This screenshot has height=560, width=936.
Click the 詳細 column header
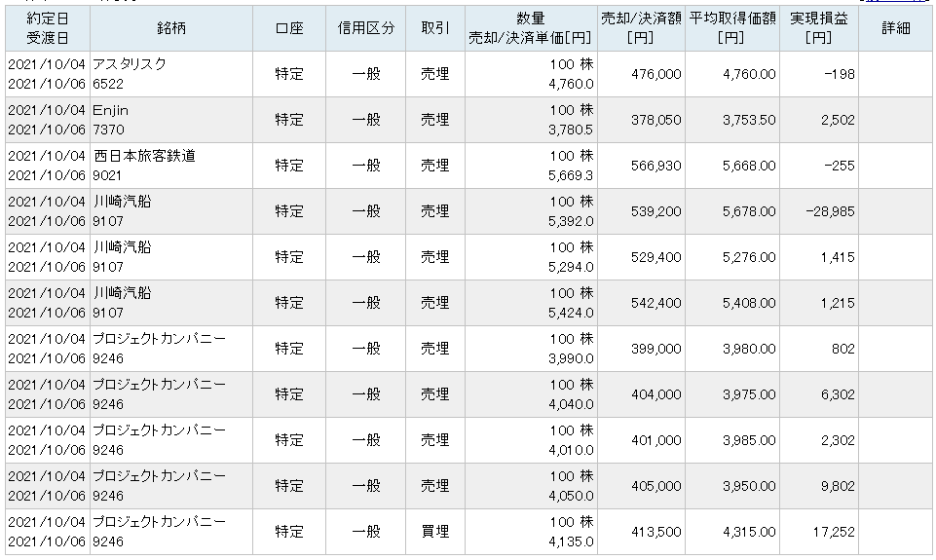[x=895, y=28]
